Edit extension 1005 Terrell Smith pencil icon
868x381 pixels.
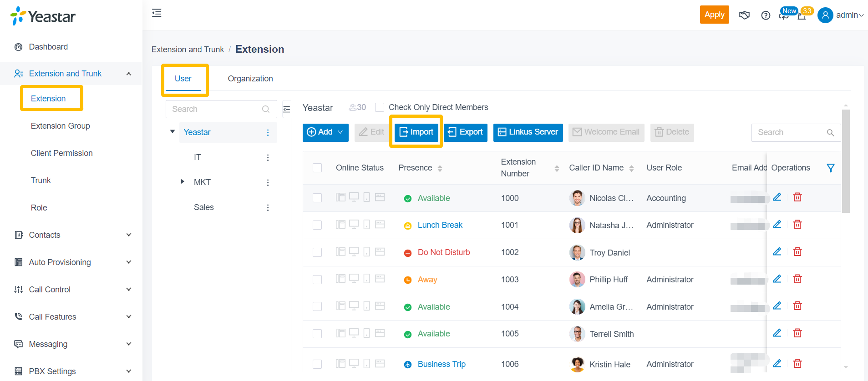pyautogui.click(x=777, y=333)
